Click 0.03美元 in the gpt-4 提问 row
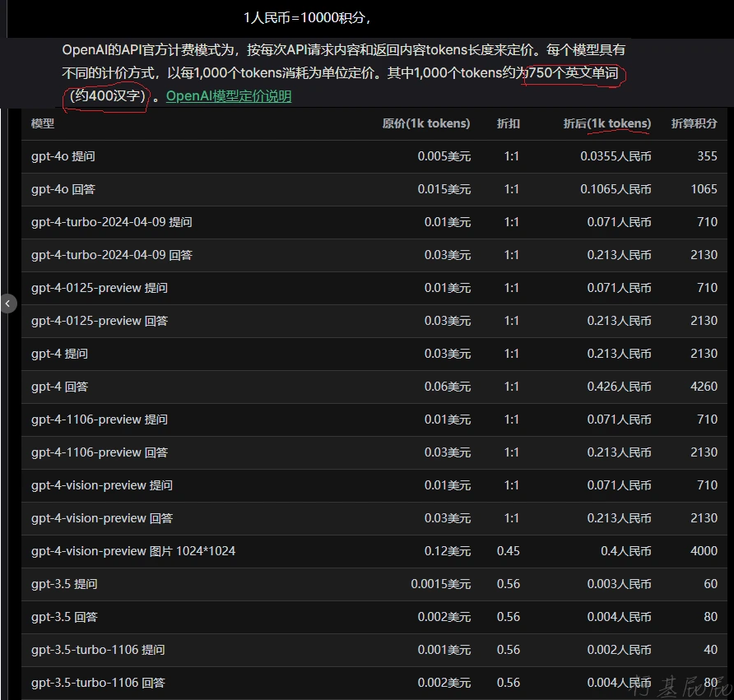Image resolution: width=734 pixels, height=700 pixels. point(448,354)
